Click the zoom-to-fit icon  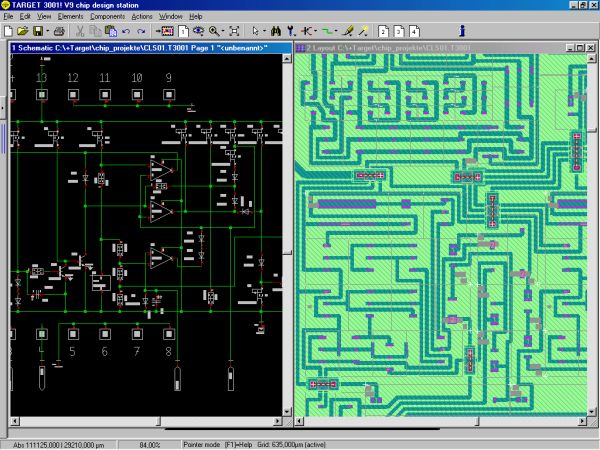click(233, 31)
